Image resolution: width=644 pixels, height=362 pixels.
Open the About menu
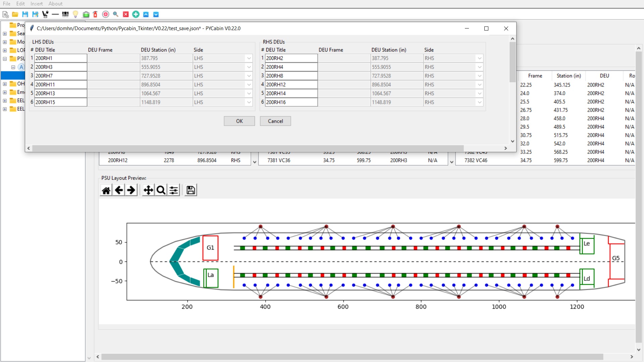[55, 4]
